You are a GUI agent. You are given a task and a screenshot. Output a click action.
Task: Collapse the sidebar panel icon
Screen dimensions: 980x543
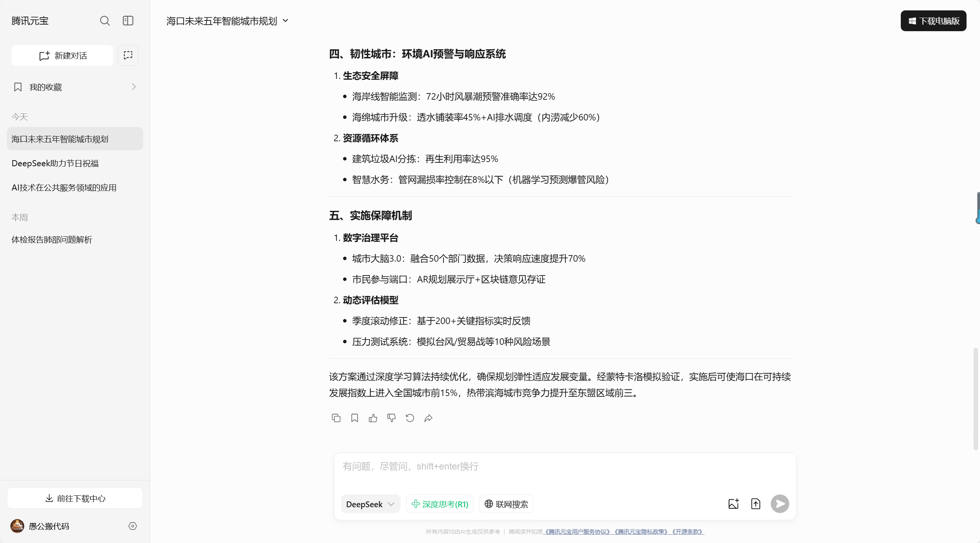(x=128, y=21)
